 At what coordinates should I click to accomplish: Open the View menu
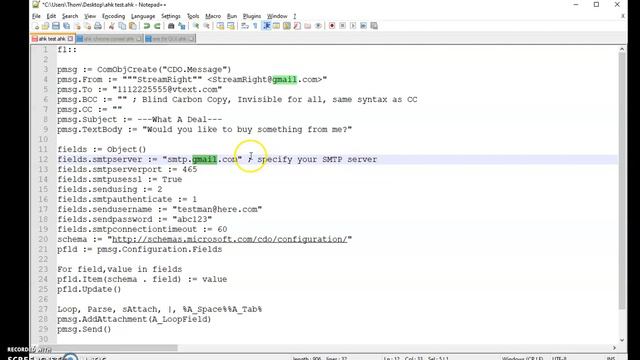pos(90,16)
